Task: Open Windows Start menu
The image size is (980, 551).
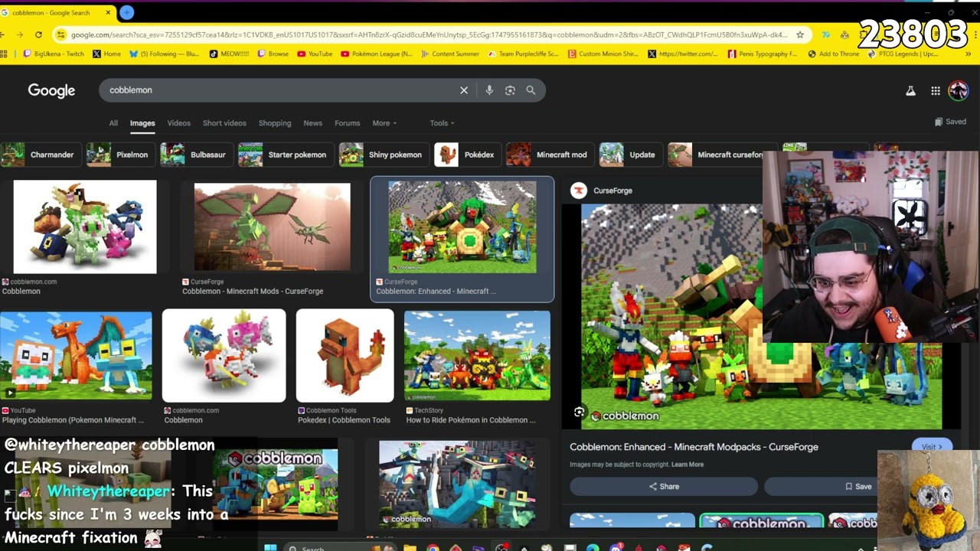Action: [269, 547]
